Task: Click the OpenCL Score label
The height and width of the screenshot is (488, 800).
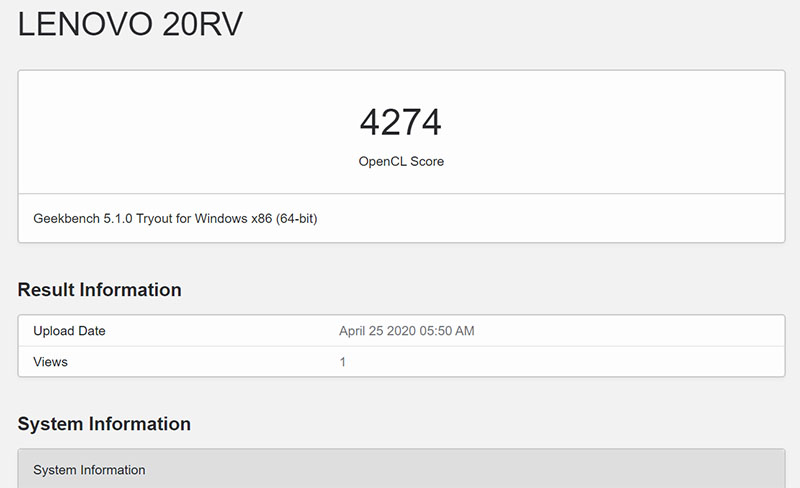Action: pyautogui.click(x=400, y=161)
